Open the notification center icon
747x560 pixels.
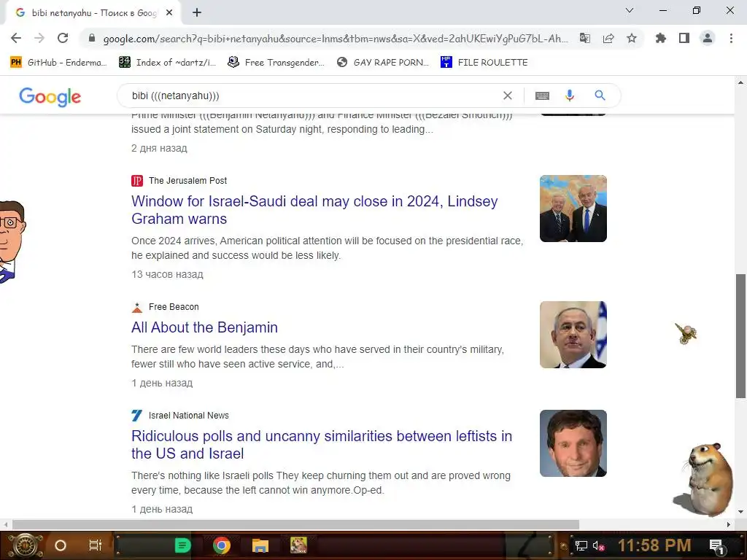(717, 546)
